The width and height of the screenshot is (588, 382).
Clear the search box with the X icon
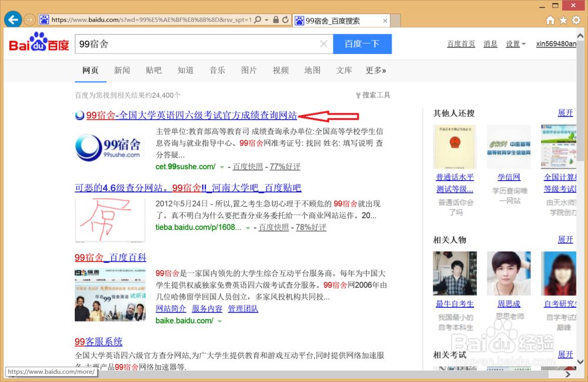pyautogui.click(x=323, y=44)
